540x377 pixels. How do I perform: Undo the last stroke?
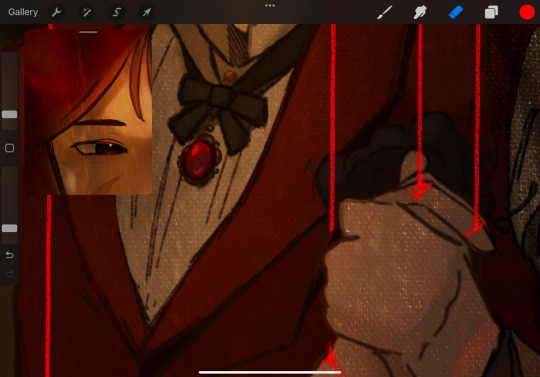[9, 255]
